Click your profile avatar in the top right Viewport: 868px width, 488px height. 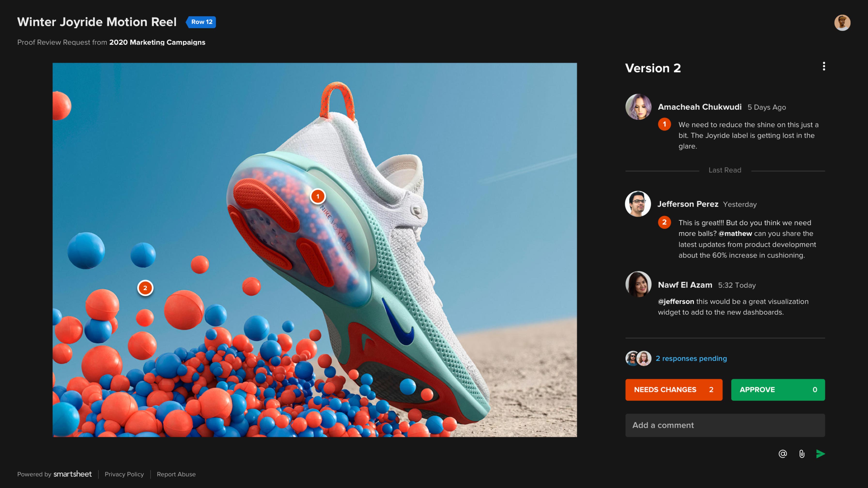pos(843,22)
